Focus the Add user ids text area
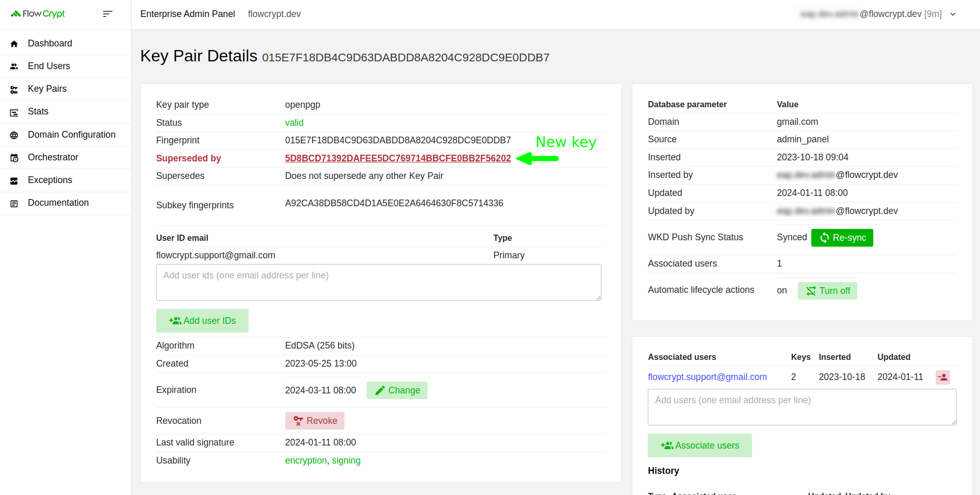 click(379, 283)
